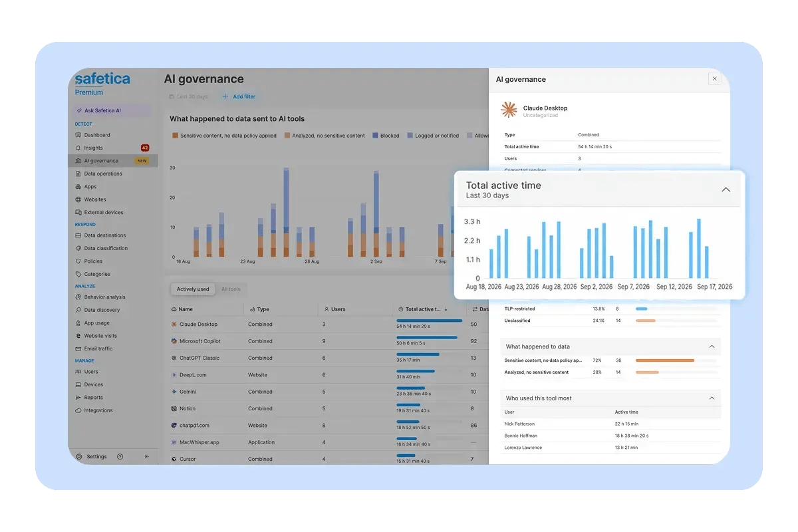Open Apps section in the sidebar
Screen dimensions: 798x532
pyautogui.click(x=90, y=187)
